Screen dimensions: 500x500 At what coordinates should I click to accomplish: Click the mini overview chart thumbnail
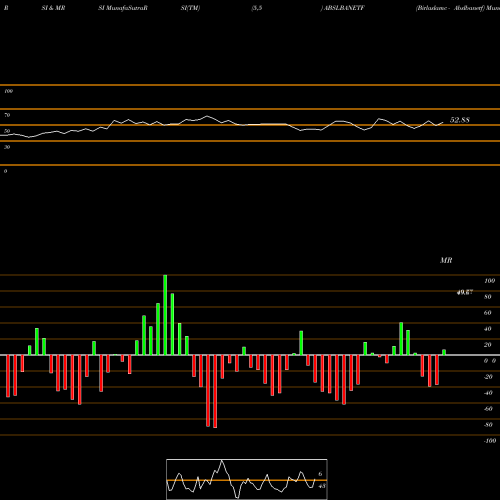[x=247, y=479]
